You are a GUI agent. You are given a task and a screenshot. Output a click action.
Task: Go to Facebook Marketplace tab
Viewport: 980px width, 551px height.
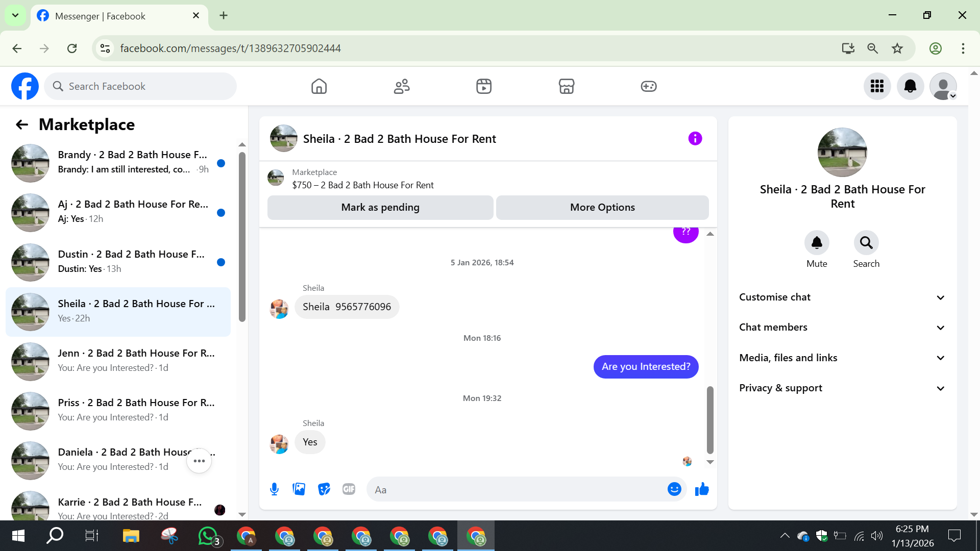coord(566,86)
